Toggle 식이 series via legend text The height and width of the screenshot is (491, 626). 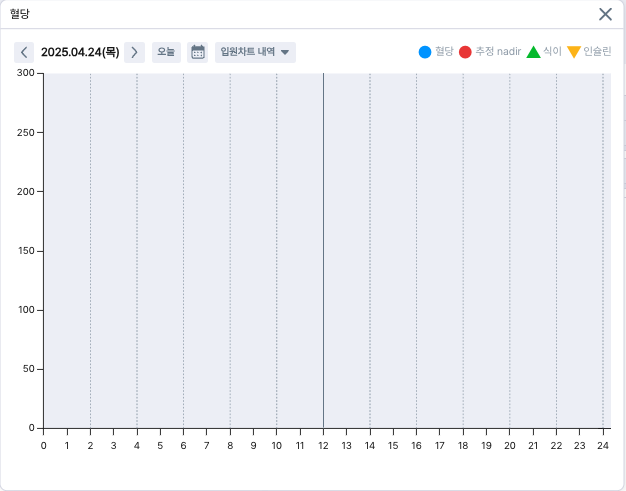coord(552,52)
